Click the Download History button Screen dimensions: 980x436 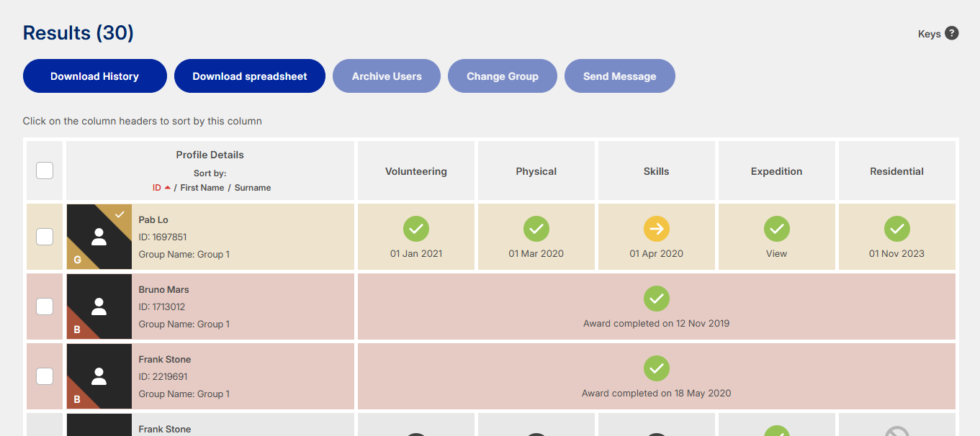coord(95,76)
